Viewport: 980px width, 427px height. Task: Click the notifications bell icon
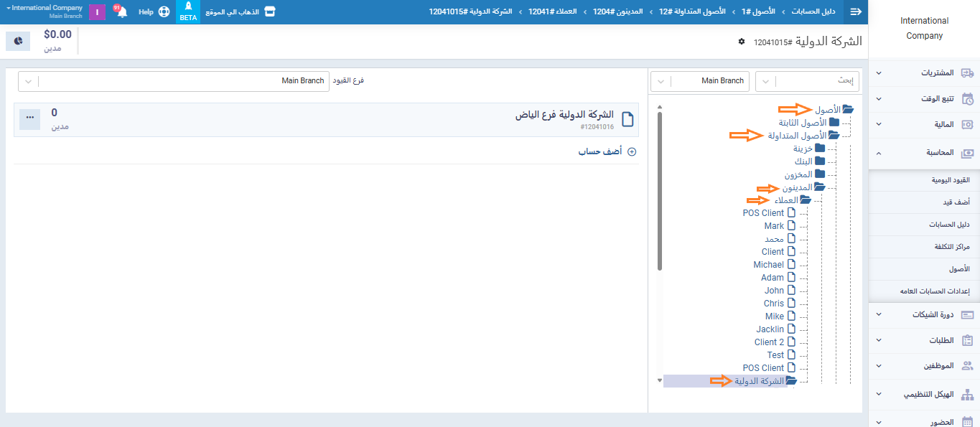tap(122, 12)
